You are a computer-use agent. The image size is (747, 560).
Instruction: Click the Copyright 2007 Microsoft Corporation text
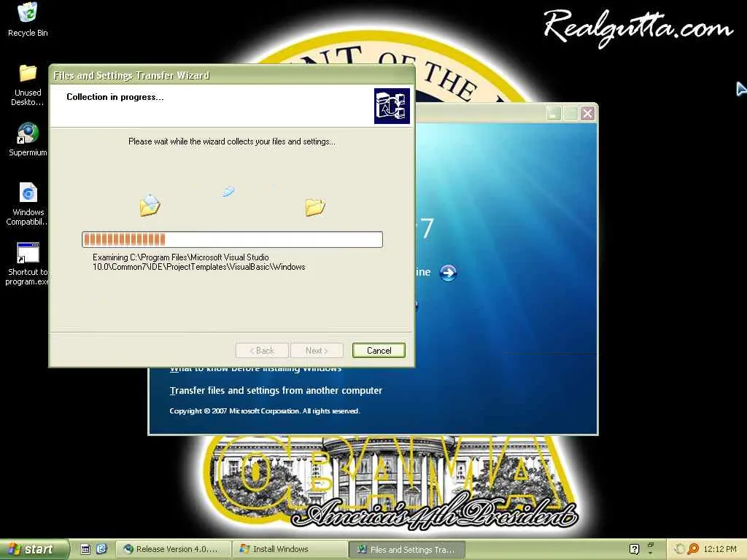click(x=265, y=411)
